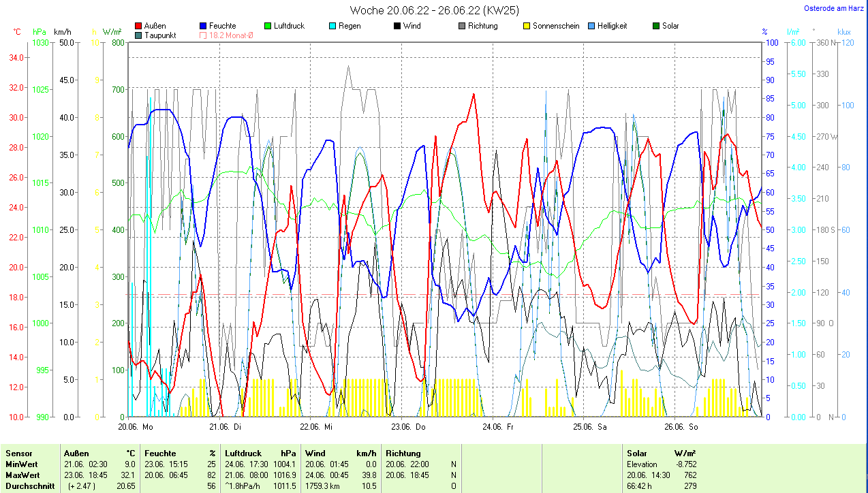Screen dimensions: 868x493
Task: Click the Durchschnitt row label
Action: [28, 486]
